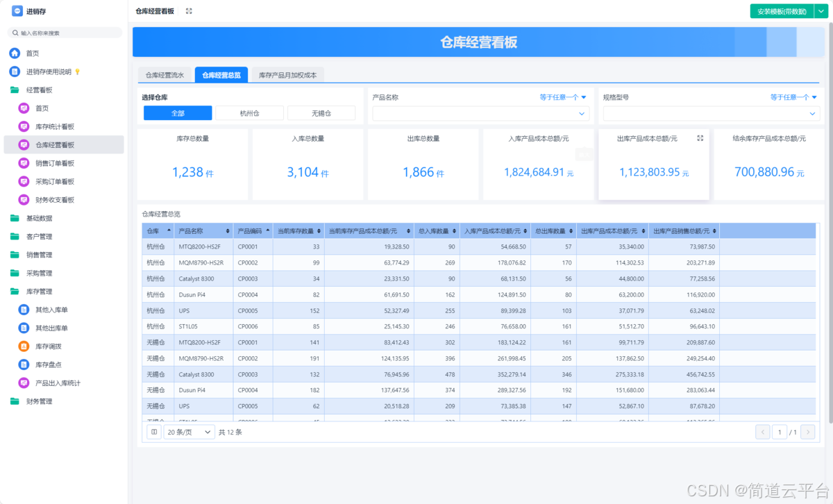
Task: Click the 进销存 app logo icon
Action: pyautogui.click(x=17, y=11)
